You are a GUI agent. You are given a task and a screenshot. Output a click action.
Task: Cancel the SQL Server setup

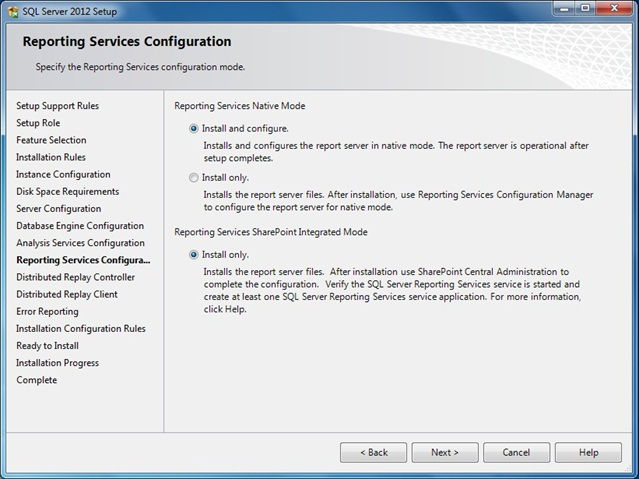pyautogui.click(x=516, y=453)
